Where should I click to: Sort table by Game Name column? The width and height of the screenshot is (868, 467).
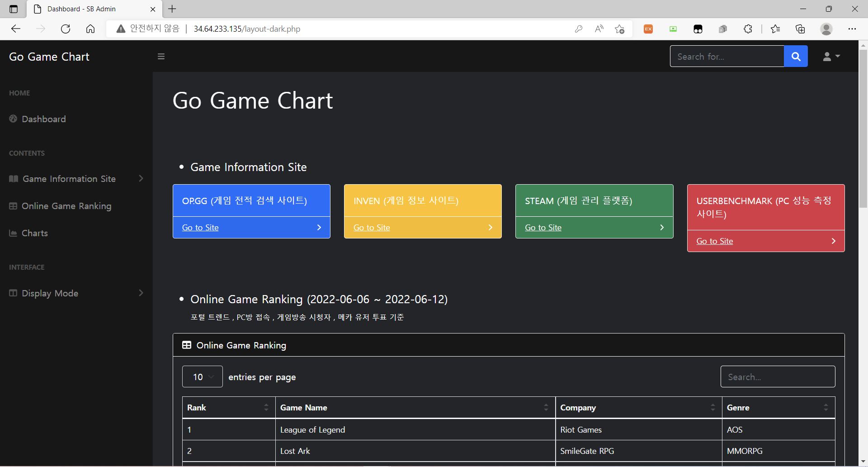coord(415,407)
